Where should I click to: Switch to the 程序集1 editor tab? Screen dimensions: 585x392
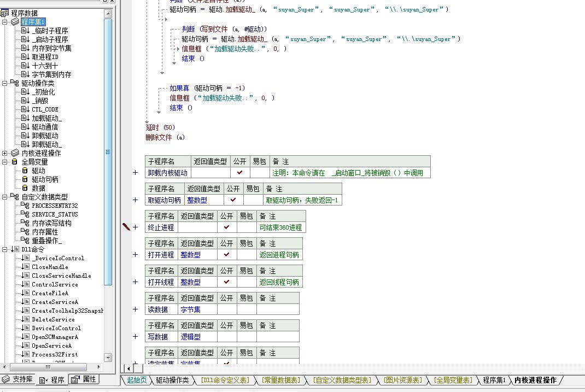coord(494,380)
